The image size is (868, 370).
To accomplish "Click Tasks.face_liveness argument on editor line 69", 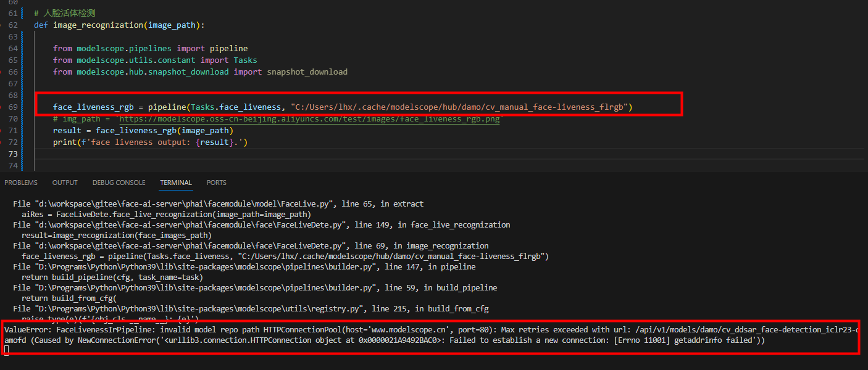I will point(238,107).
